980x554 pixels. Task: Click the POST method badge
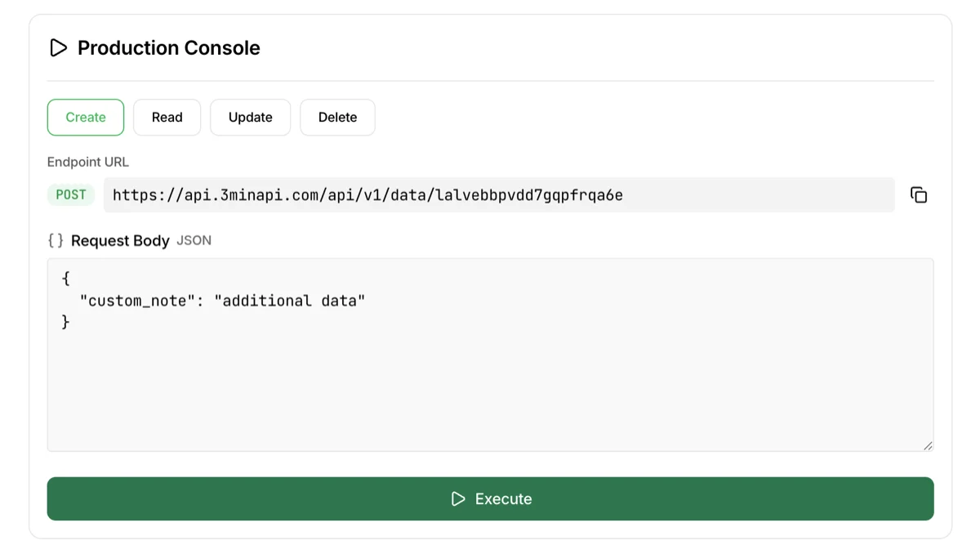71,195
